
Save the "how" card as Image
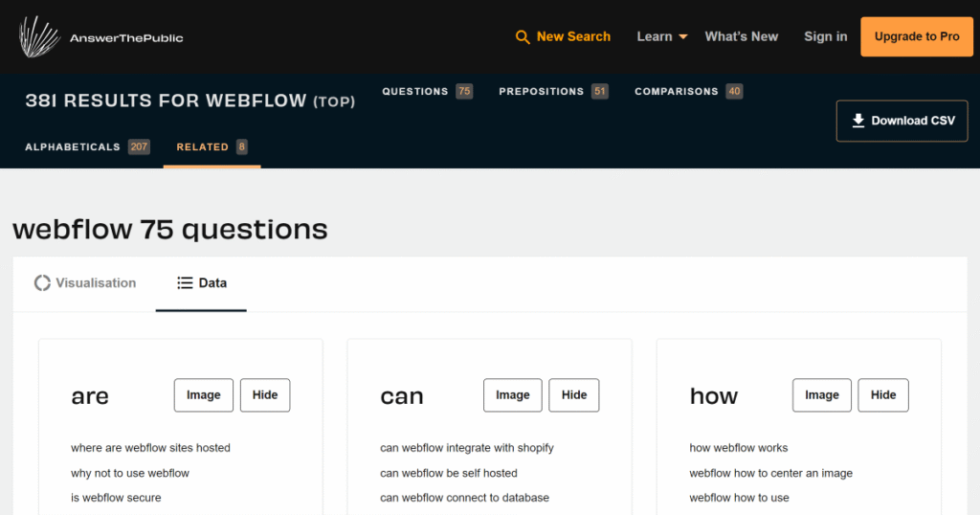point(821,395)
